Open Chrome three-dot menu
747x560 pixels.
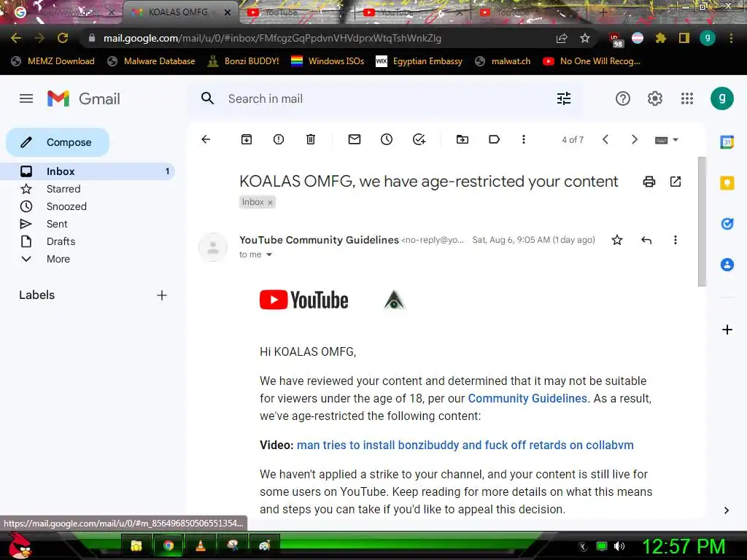click(x=731, y=38)
